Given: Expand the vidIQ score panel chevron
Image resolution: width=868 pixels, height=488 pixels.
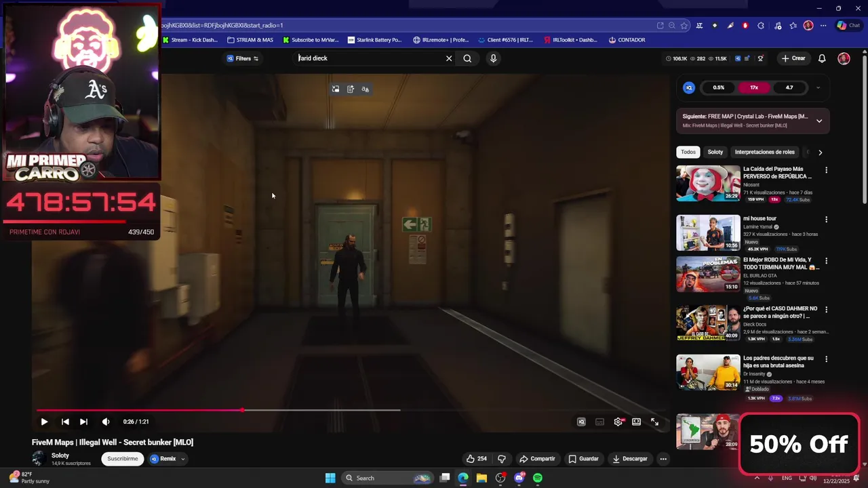Looking at the screenshot, I should [818, 87].
